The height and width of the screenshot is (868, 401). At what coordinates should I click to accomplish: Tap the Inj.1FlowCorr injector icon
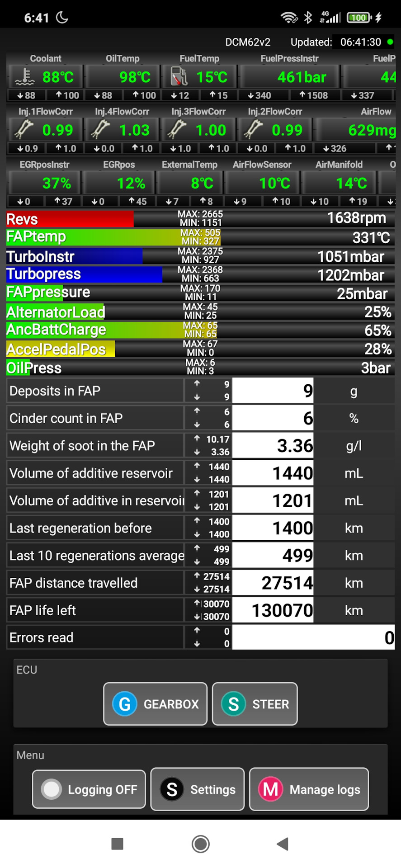click(24, 130)
